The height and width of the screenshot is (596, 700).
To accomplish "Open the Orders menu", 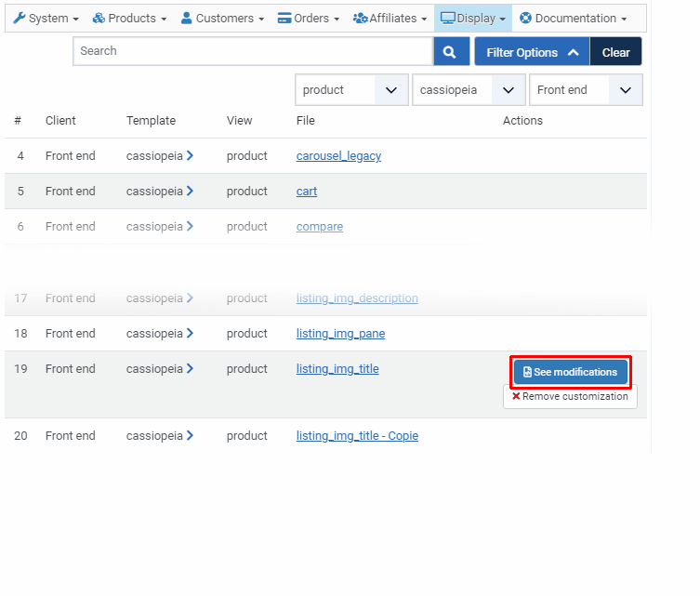I will (308, 19).
